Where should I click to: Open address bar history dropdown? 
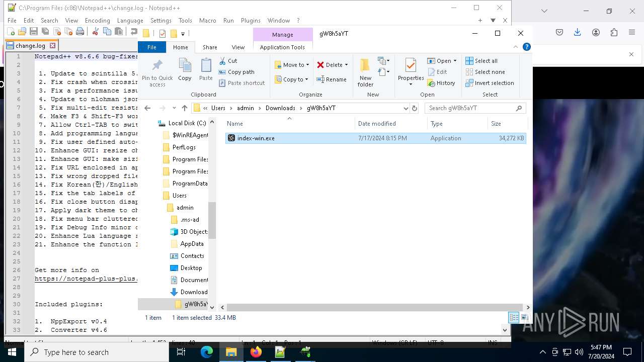[406, 108]
